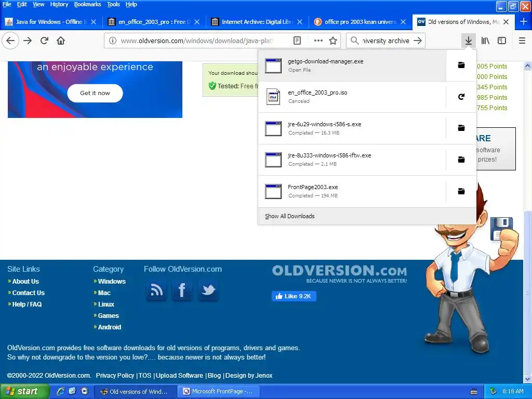Open the OldVersion RSS feed icon
Screen dimensions: 532x399
(156, 290)
